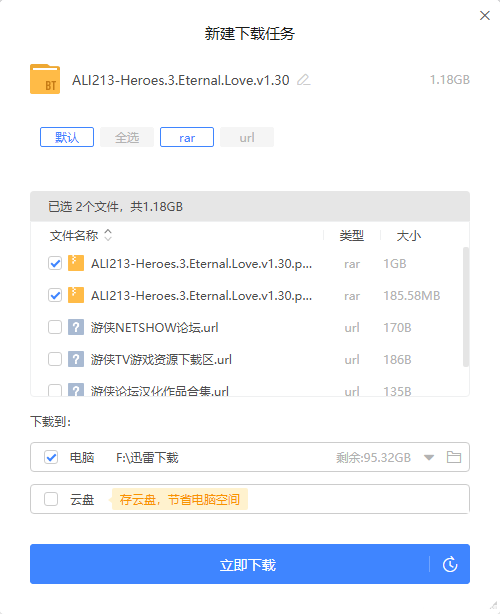Check the 游侠NETSHOW论坛.url file checkbox

point(55,327)
